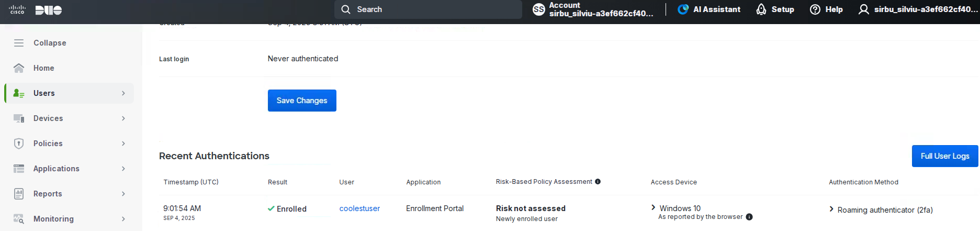This screenshot has height=231, width=980.
Task: Expand the Users menu chevron
Action: 123,93
